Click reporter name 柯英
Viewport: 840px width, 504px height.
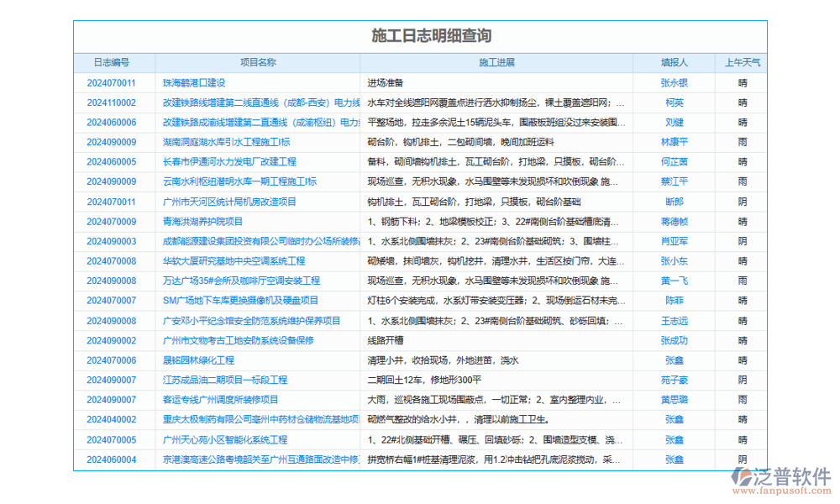point(674,102)
